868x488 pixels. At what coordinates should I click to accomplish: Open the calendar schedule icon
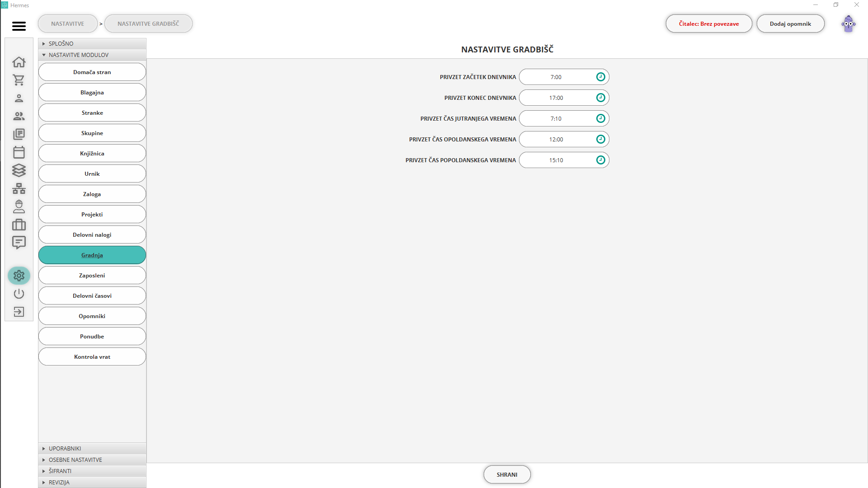19,152
